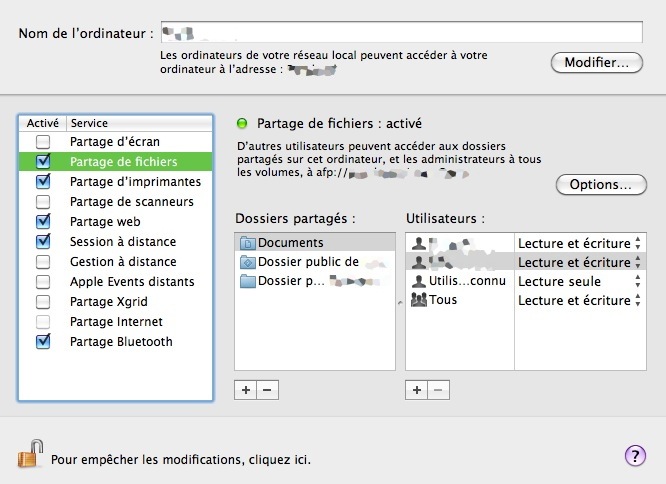Select the Documents shared folder
The image size is (666, 484).
(290, 243)
